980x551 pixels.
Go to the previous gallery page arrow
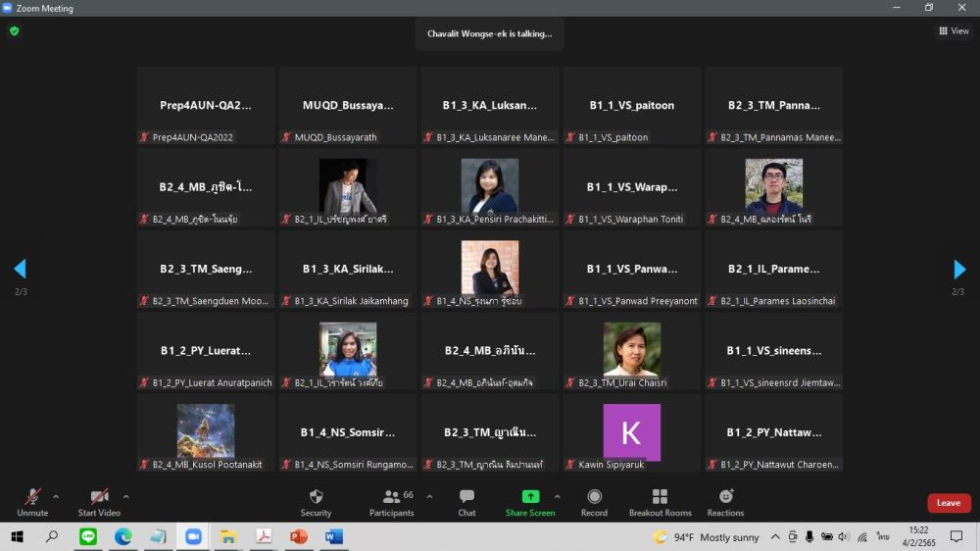(x=20, y=270)
